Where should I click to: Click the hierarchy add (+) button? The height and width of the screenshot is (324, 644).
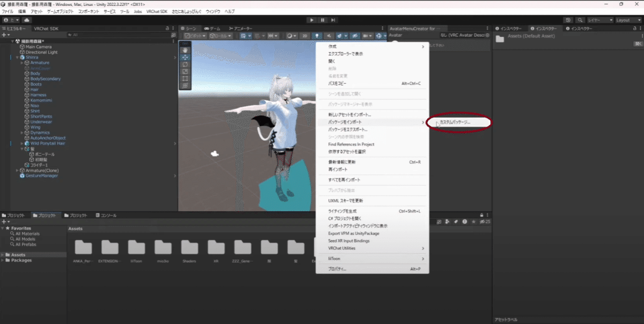[5, 34]
